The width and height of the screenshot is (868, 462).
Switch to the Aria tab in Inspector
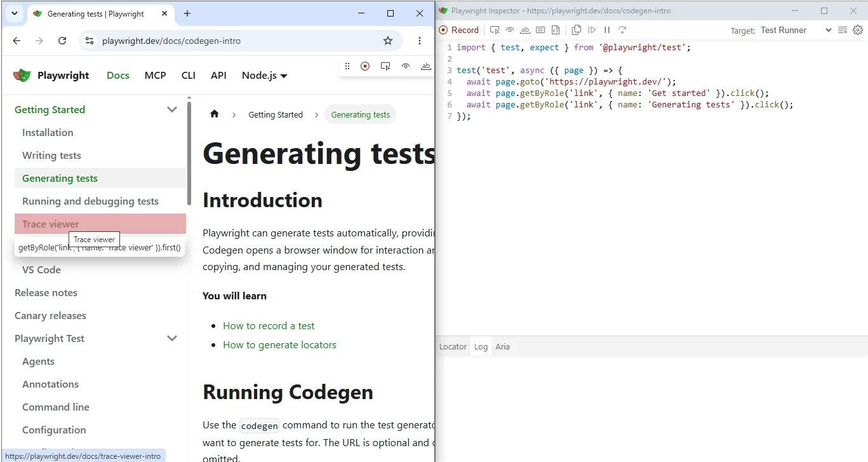tap(502, 347)
